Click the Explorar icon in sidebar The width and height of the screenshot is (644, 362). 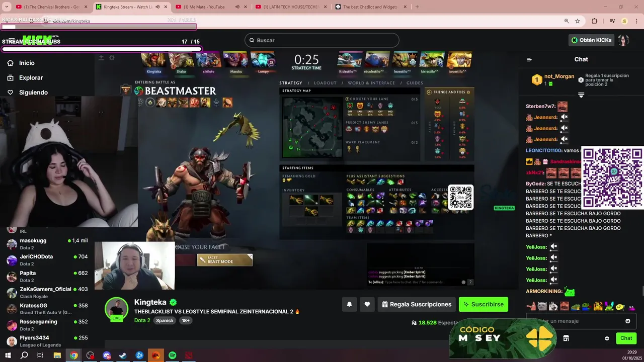[x=10, y=77]
